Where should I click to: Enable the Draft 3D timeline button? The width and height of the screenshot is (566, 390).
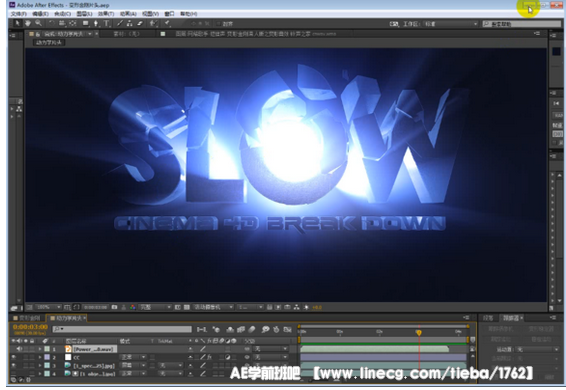[x=216, y=329]
